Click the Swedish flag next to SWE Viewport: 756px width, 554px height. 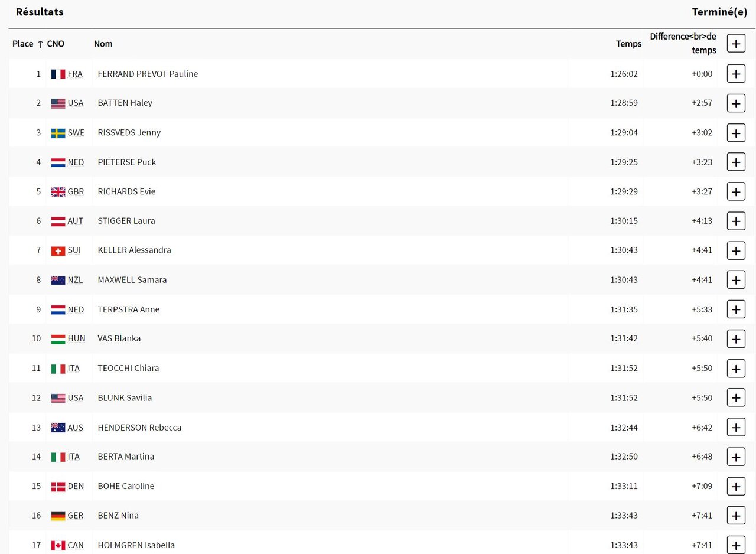[58, 133]
